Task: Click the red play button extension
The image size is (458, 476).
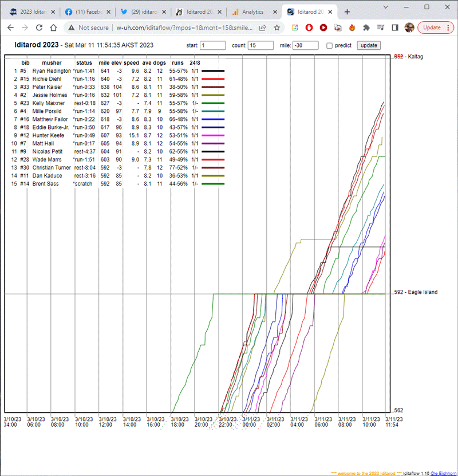Action: pyautogui.click(x=323, y=27)
